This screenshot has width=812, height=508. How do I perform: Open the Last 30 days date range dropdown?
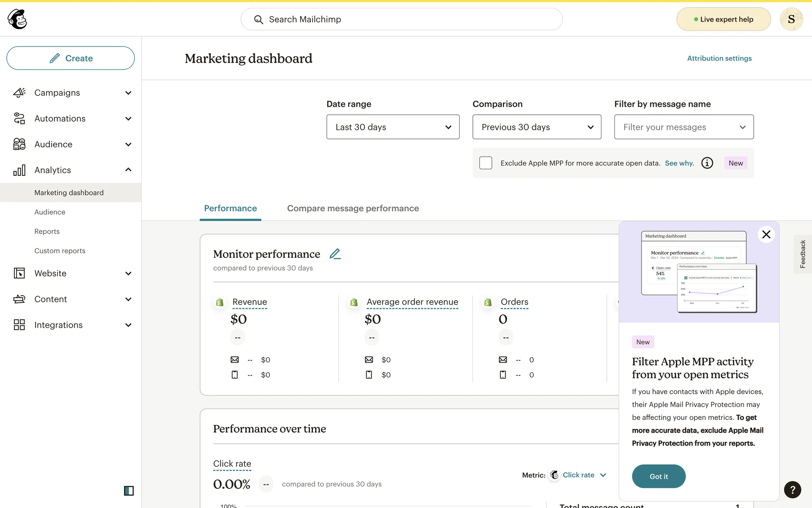392,127
